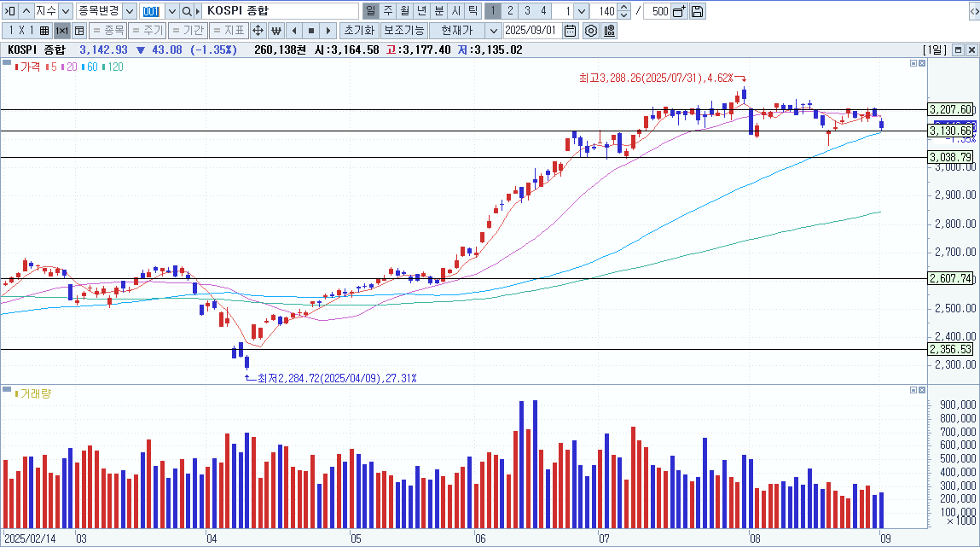
Task: Click the magnifier search icon
Action: coord(187,11)
